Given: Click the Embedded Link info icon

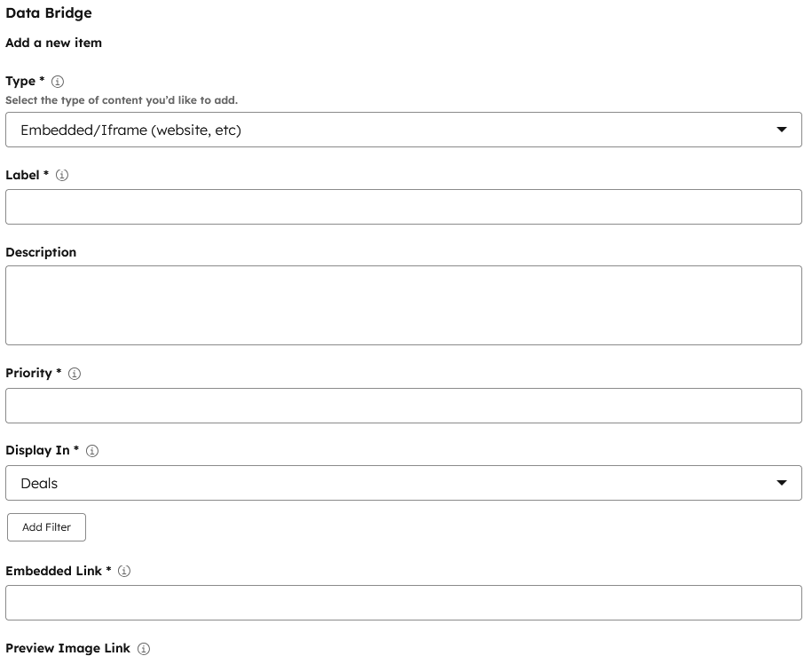Looking at the screenshot, I should 124,572.
